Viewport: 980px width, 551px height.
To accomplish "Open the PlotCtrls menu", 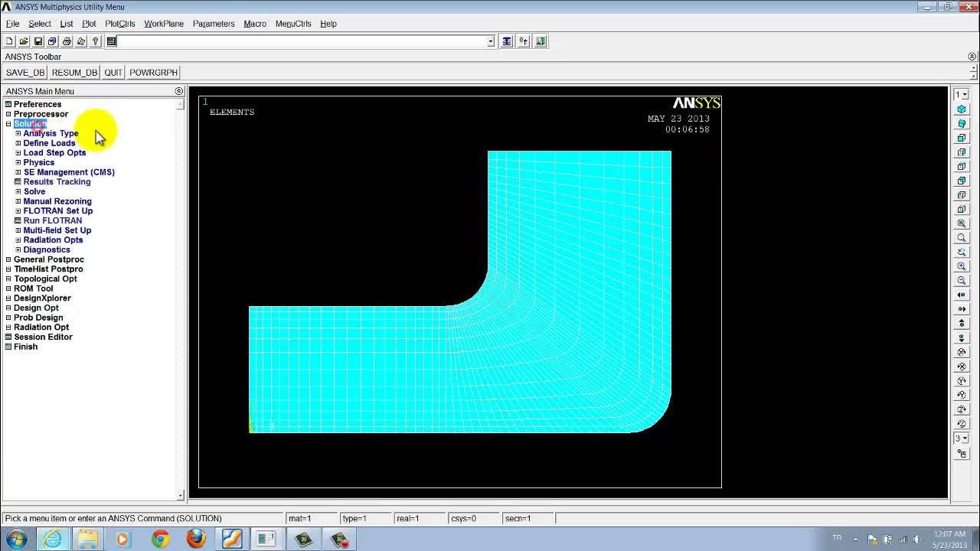I will [x=120, y=24].
